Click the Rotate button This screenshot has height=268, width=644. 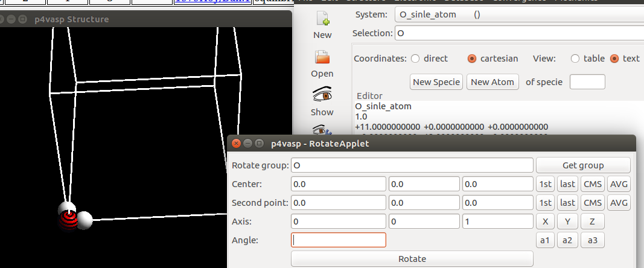pos(412,259)
